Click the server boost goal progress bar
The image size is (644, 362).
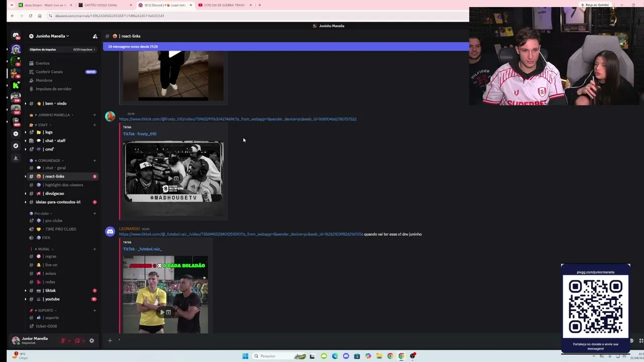[x=62, y=49]
